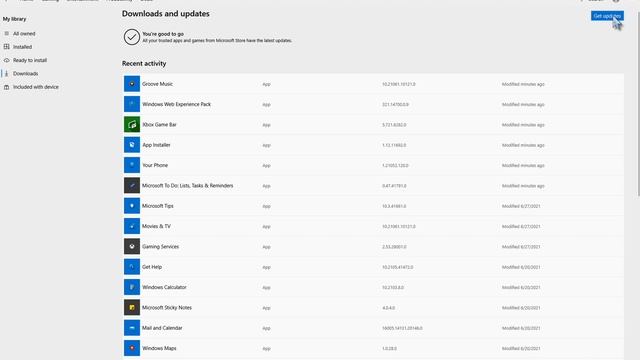Click the Windows Calculator icon
Viewport: 640px width, 360px height.
132,287
